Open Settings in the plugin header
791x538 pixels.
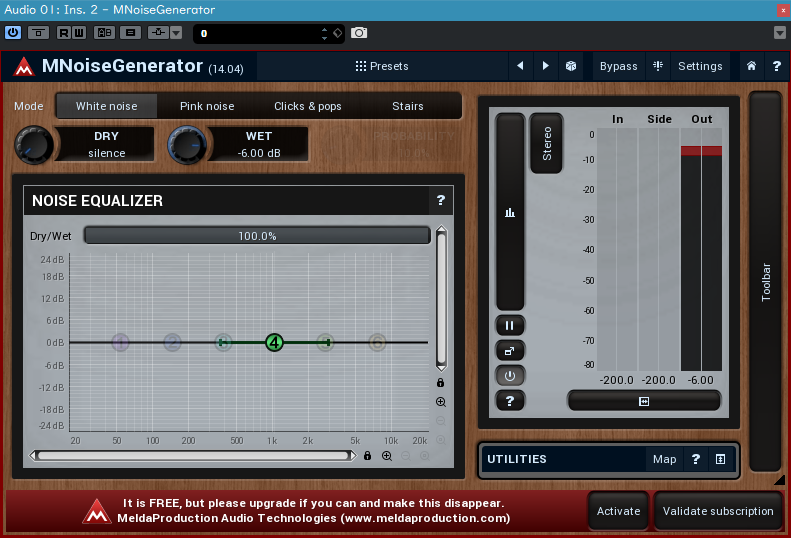tap(700, 66)
